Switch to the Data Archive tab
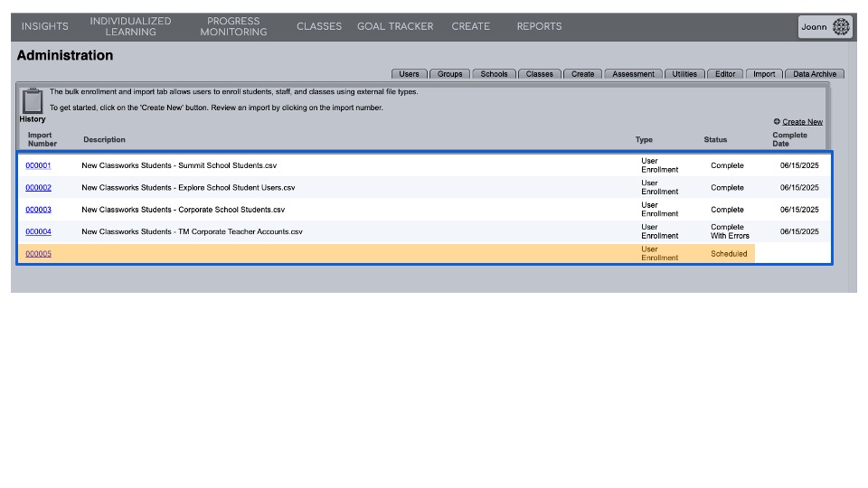The height and width of the screenshot is (488, 868). point(815,74)
